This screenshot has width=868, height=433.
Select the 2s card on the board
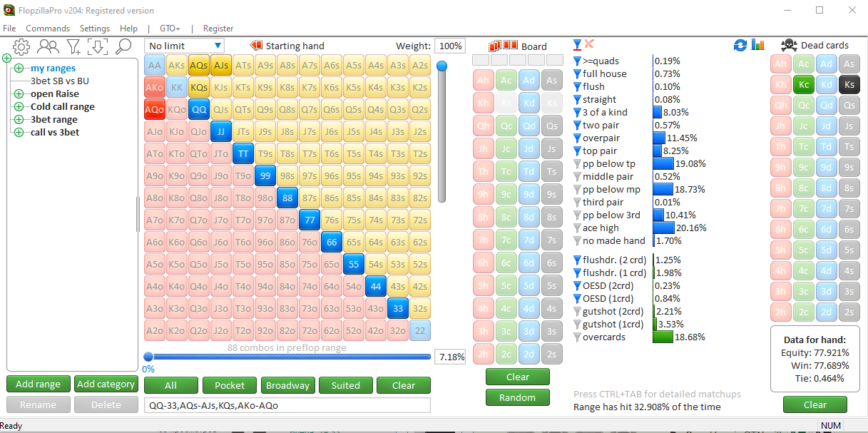click(x=551, y=354)
